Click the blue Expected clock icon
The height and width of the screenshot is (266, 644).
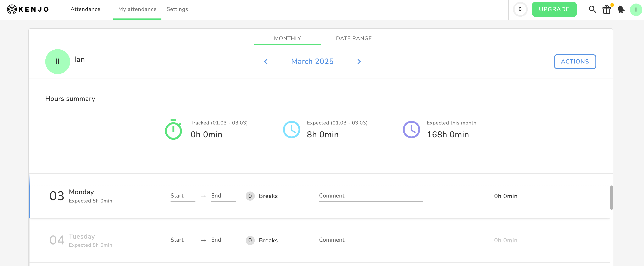click(x=291, y=129)
